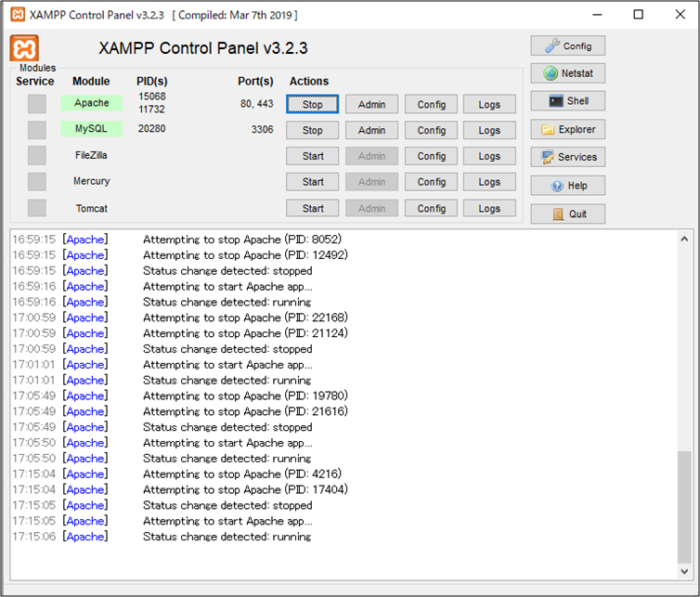The width and height of the screenshot is (700, 597).
Task: Open Netstat with the globe icon
Action: tap(568, 73)
